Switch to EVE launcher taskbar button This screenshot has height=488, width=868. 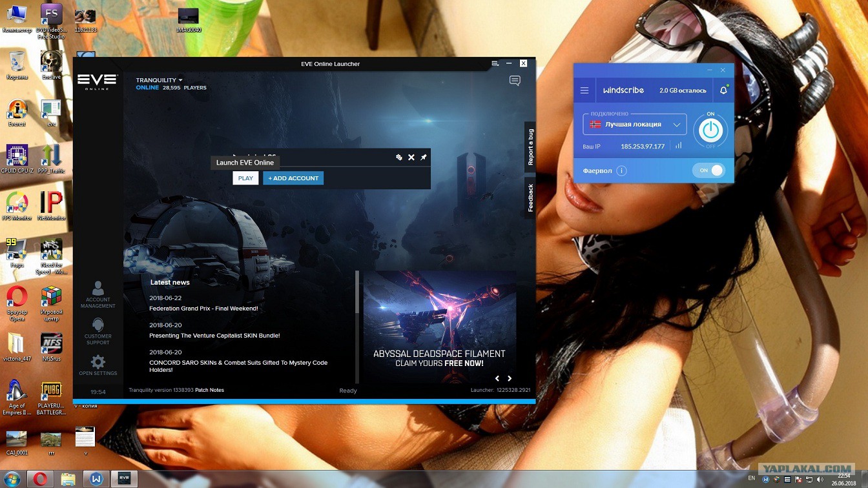(123, 479)
